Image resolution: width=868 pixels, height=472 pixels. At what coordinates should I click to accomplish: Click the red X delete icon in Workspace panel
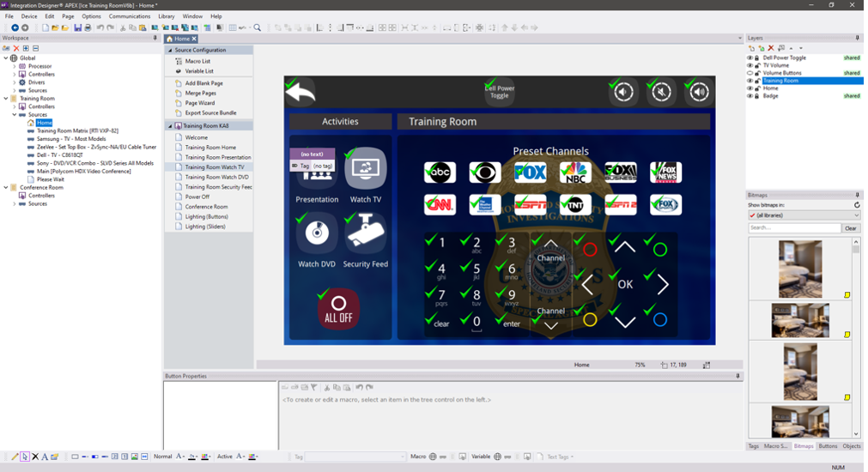pos(16,49)
